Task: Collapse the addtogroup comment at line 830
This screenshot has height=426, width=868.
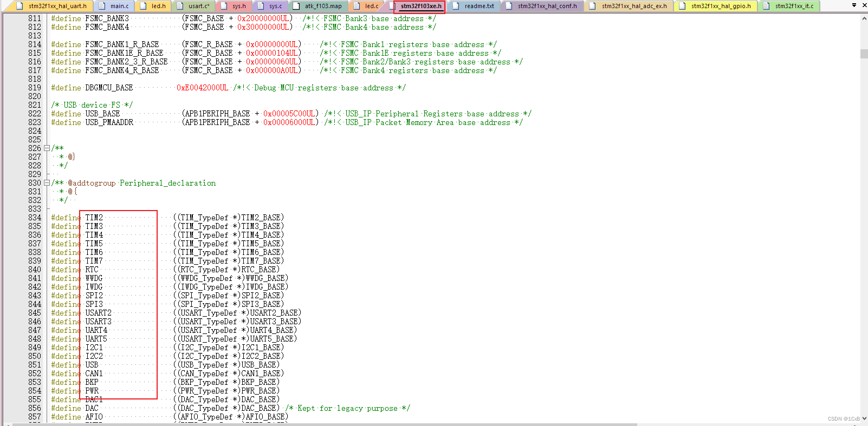Action: pyautogui.click(x=47, y=183)
